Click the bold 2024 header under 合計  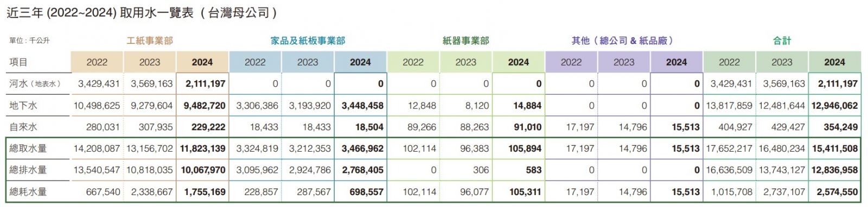coord(834,62)
